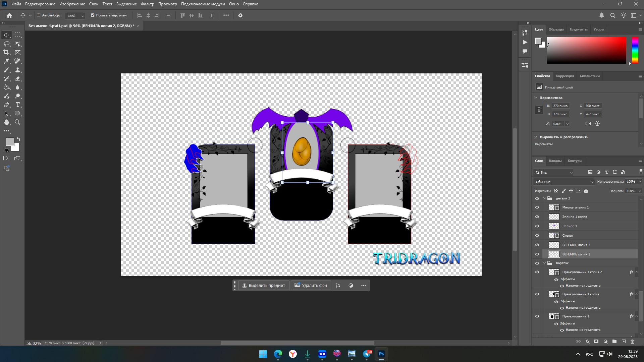Click the rainbow hue slider strip
The height and width of the screenshot is (362, 644).
pos(635,50)
